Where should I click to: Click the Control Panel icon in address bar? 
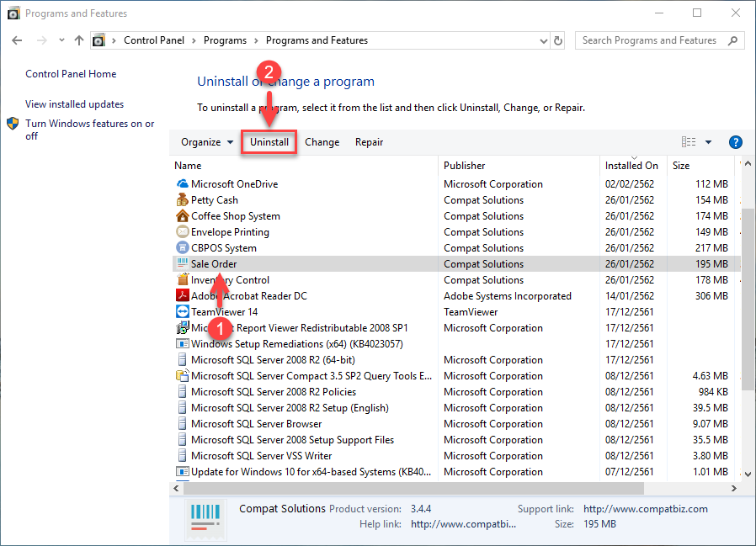tap(98, 40)
